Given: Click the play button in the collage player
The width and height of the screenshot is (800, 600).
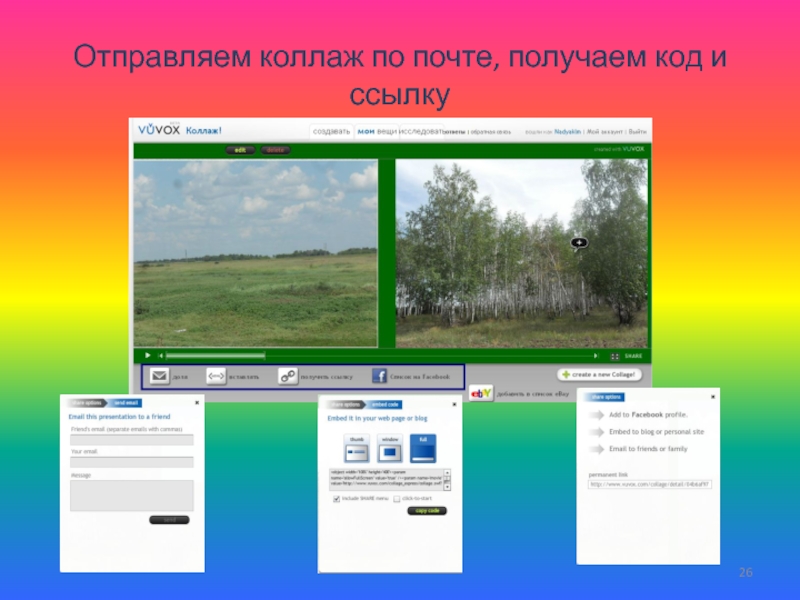Looking at the screenshot, I should tap(147, 355).
